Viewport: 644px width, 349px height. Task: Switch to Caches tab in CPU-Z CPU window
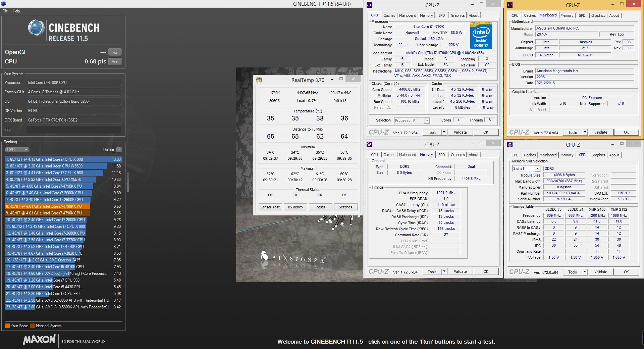point(389,15)
